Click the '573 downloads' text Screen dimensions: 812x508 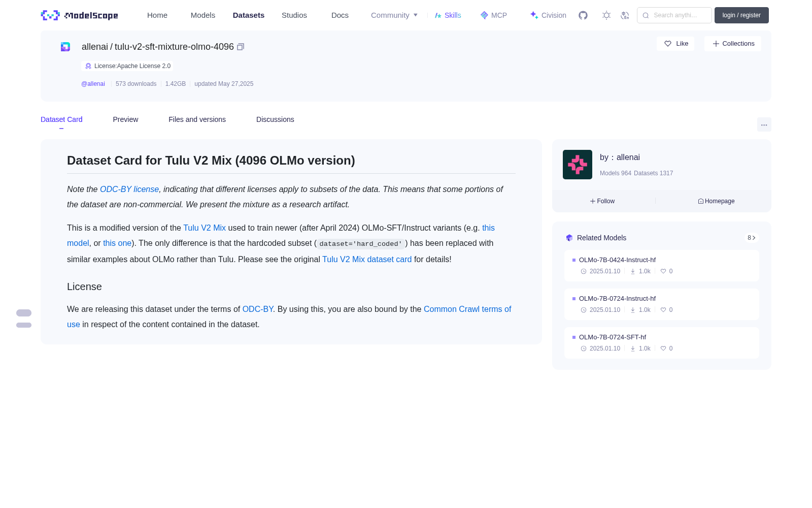coord(136,84)
